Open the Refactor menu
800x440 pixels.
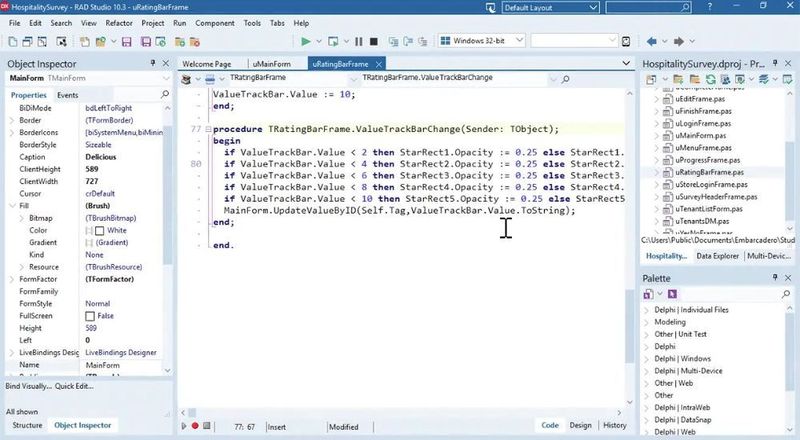(x=119, y=23)
